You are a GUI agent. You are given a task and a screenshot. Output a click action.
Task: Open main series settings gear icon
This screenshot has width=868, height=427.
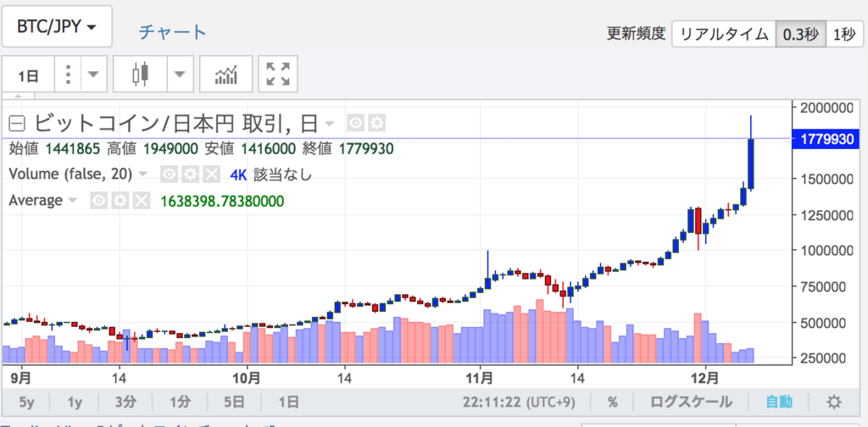(x=377, y=123)
